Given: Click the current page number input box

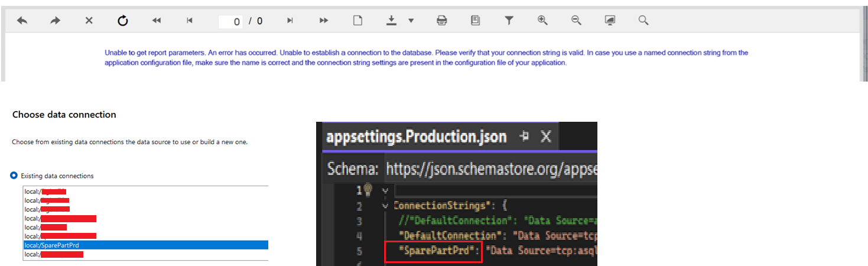Looking at the screenshot, I should coord(231,22).
